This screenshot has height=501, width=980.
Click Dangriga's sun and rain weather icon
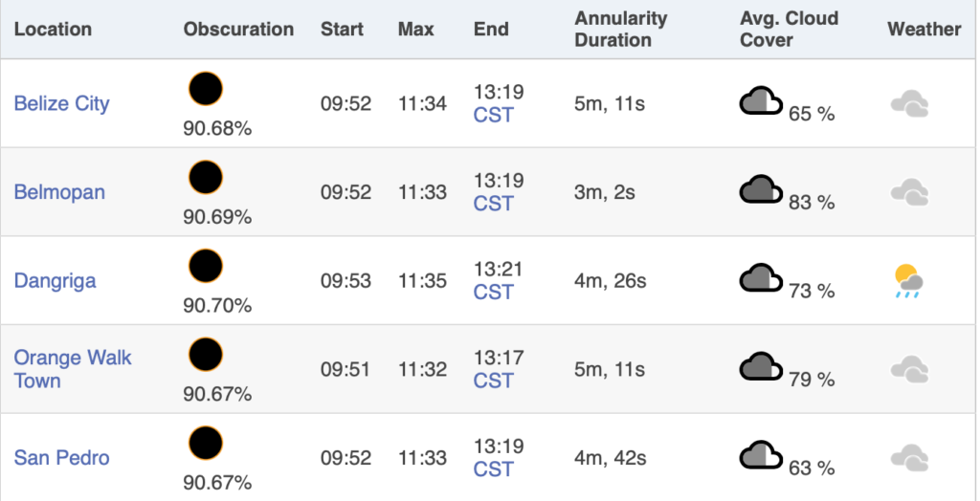[909, 281]
